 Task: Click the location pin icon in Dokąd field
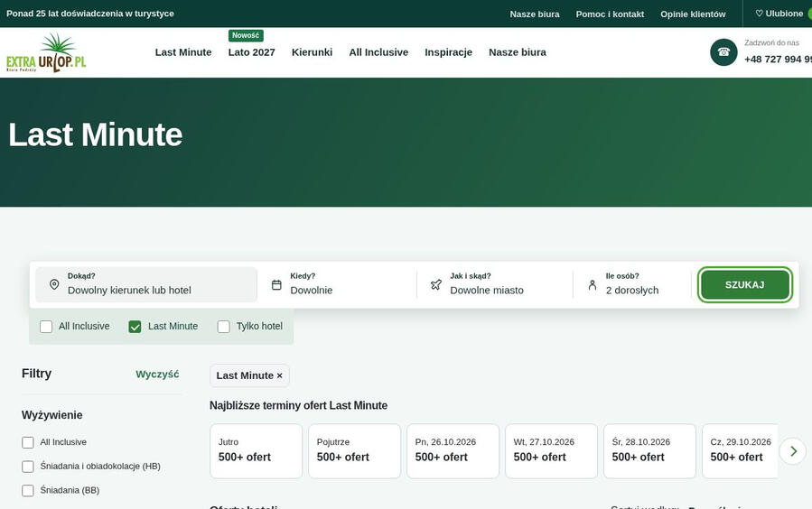[54, 284]
